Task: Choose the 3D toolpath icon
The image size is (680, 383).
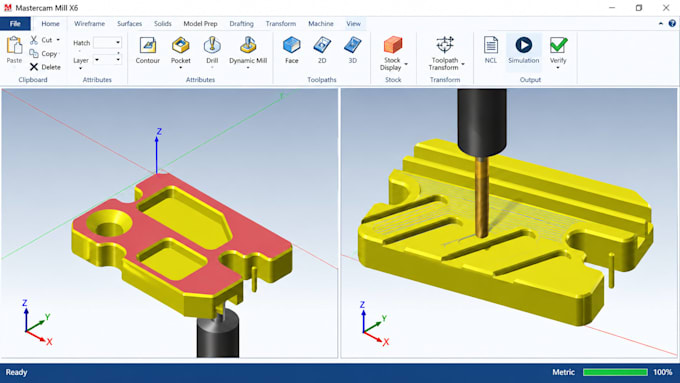Action: point(353,45)
